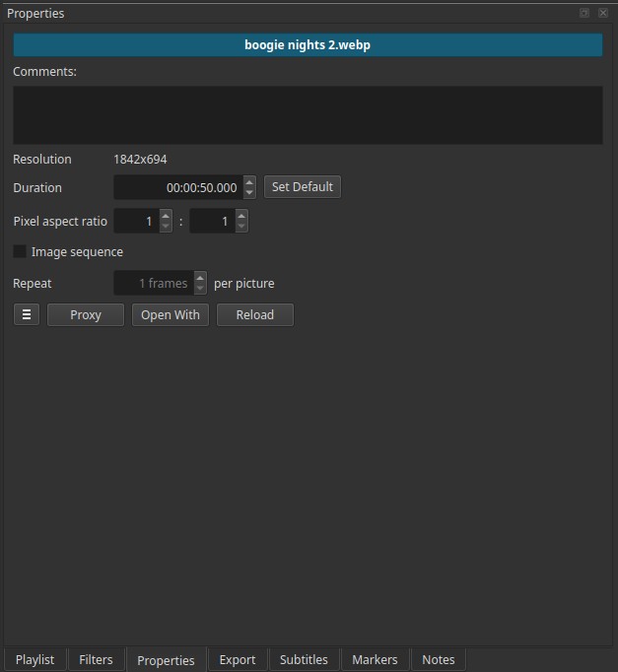This screenshot has width=618, height=672.
Task: Switch to the Playlist tab
Action: click(34, 660)
